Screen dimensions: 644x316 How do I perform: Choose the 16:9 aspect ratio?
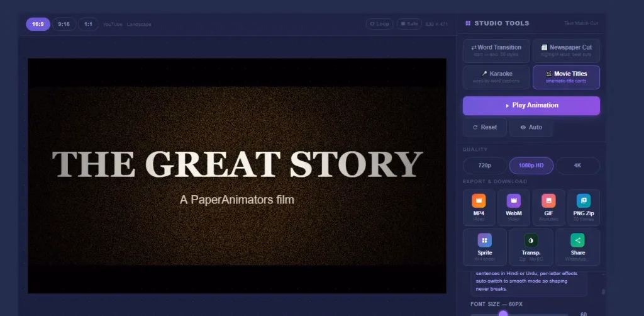(x=38, y=25)
